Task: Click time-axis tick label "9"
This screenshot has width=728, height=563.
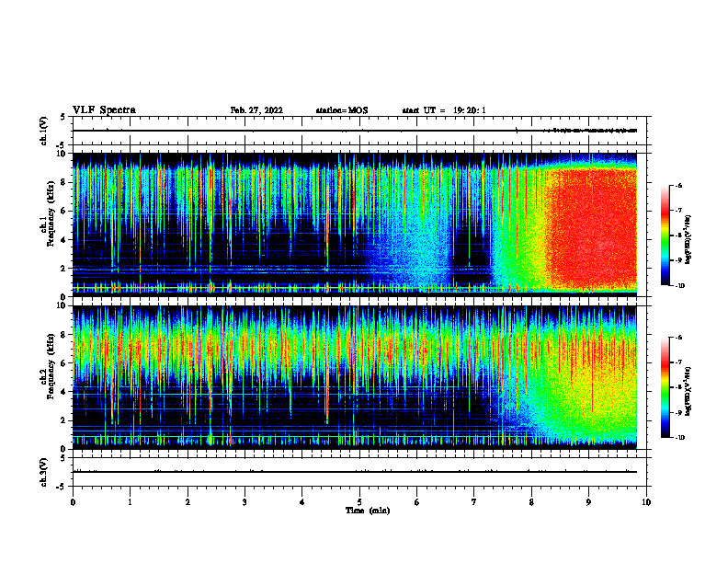Action: click(x=588, y=502)
